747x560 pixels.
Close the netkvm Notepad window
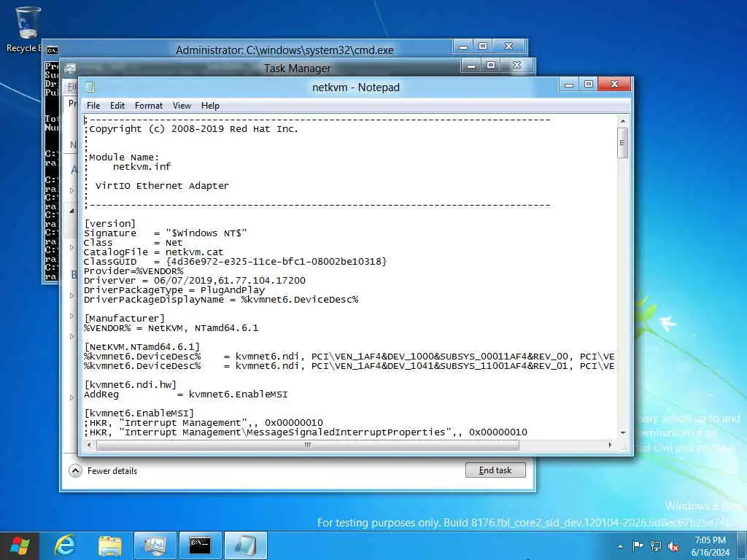pyautogui.click(x=614, y=85)
